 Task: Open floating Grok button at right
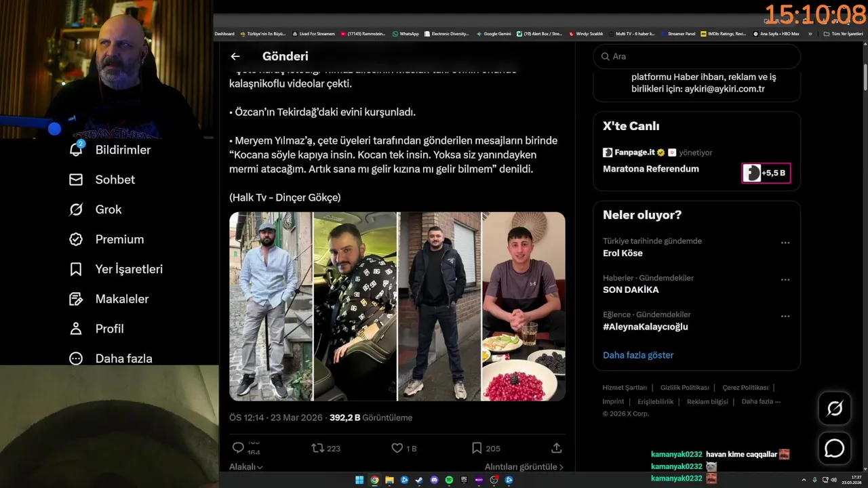coord(834,408)
